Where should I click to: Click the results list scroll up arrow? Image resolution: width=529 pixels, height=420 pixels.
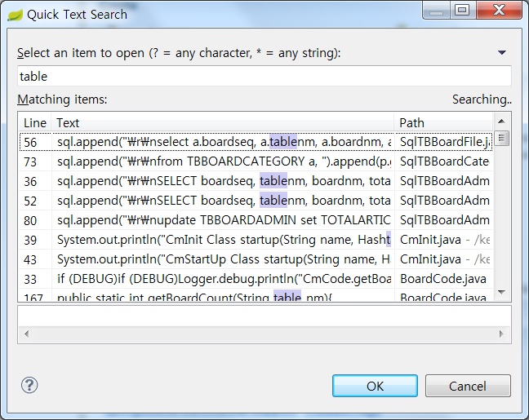(x=502, y=123)
